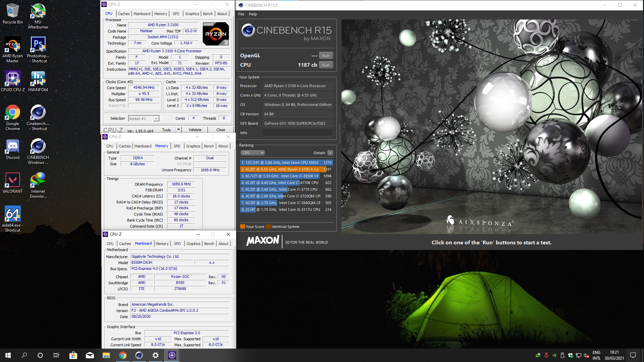Click the Safely Remove Hardware tray icon

click(562, 355)
